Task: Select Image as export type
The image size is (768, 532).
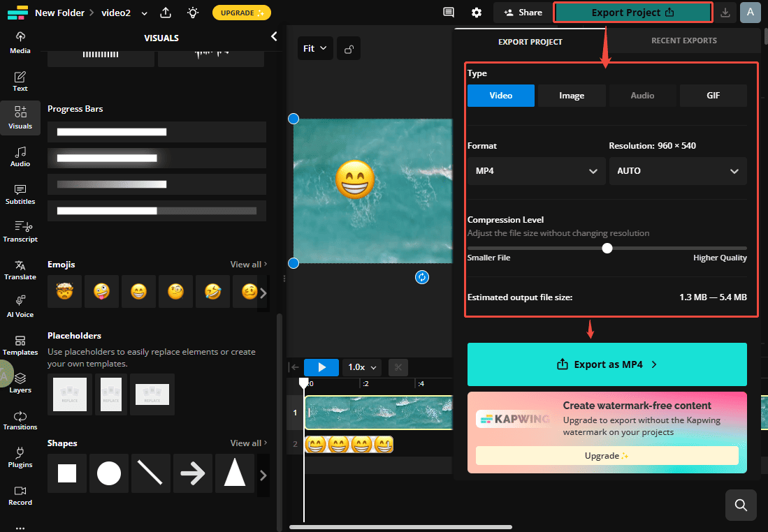Action: click(572, 95)
